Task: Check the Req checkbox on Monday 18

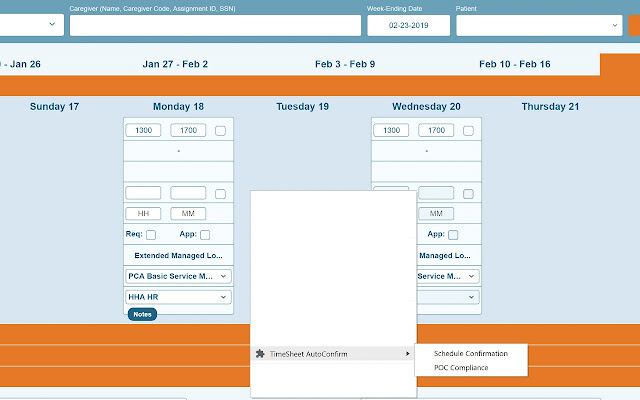Action: 151,235
